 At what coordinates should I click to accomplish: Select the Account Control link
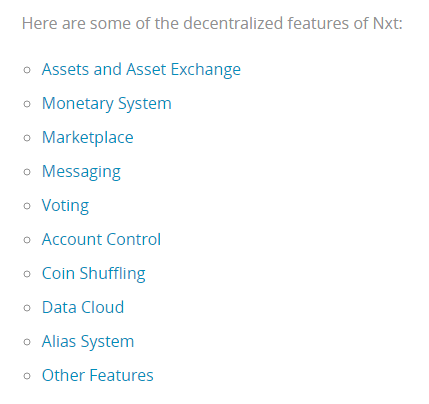pyautogui.click(x=101, y=239)
